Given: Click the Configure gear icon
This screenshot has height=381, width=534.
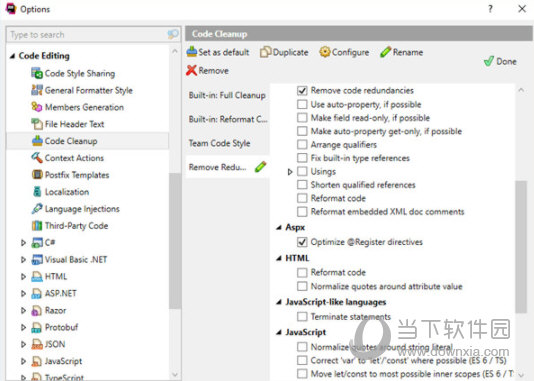Looking at the screenshot, I should coord(325,52).
